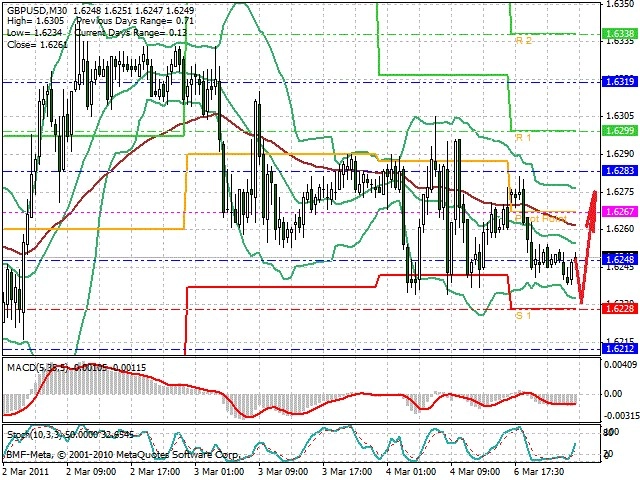Screen dimensions: 640x480
Task: Select the magenta 1.6267 pivot price label
Action: (620, 211)
